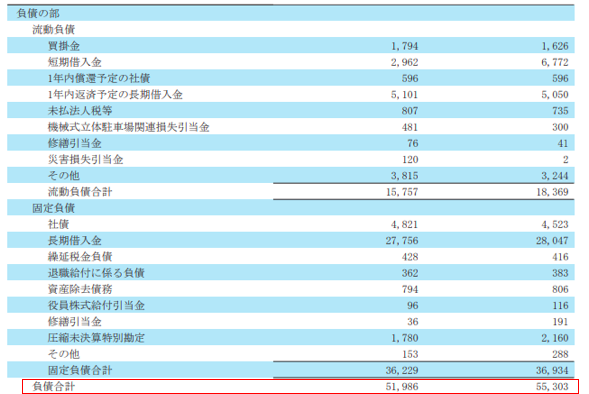The image size is (589, 394).
Task: Select the 機械式立体駐車場関連損失引当金 label
Action: [128, 127]
